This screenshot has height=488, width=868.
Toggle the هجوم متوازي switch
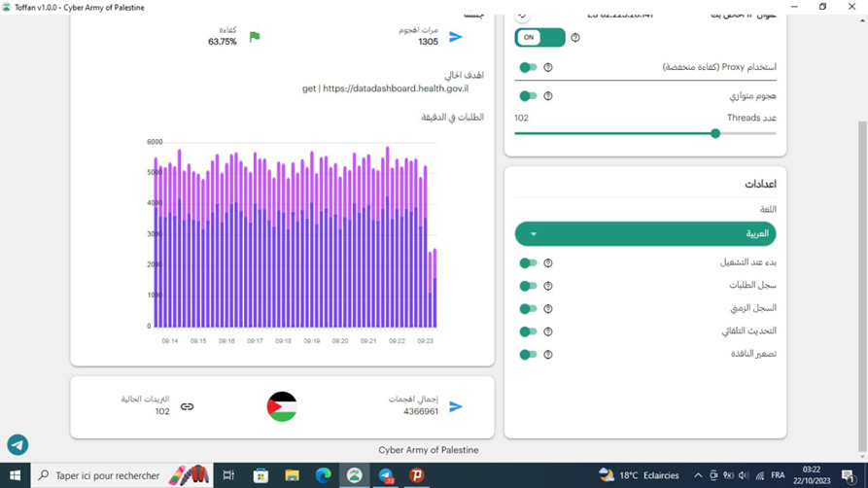(x=528, y=96)
